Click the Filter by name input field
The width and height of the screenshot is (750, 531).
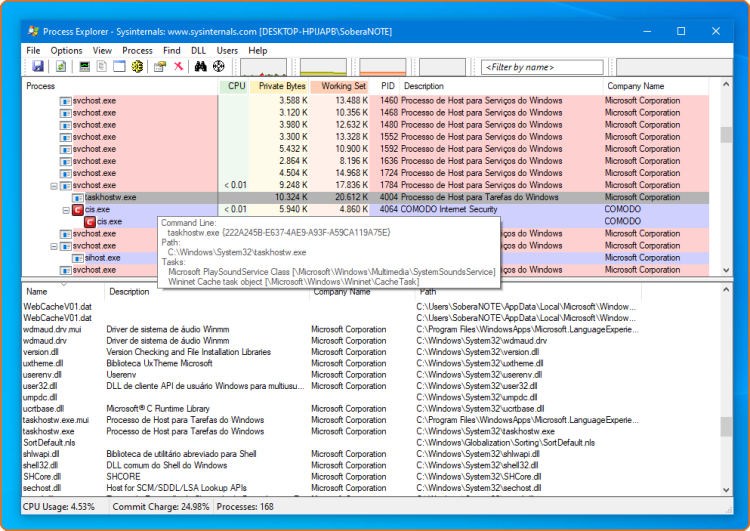542,67
